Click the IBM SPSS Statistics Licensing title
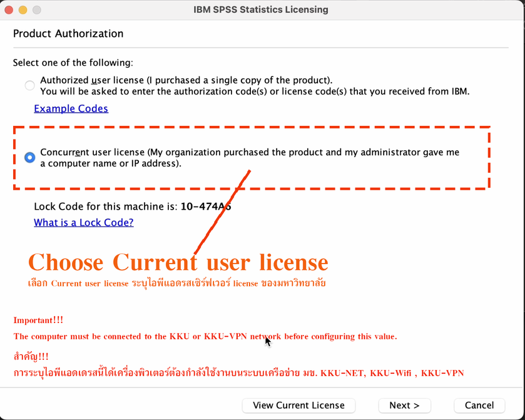The image size is (525, 420). tap(261, 9)
